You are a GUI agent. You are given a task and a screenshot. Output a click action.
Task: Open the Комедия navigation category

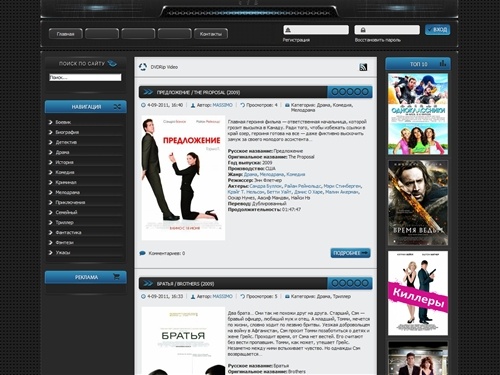click(x=65, y=172)
